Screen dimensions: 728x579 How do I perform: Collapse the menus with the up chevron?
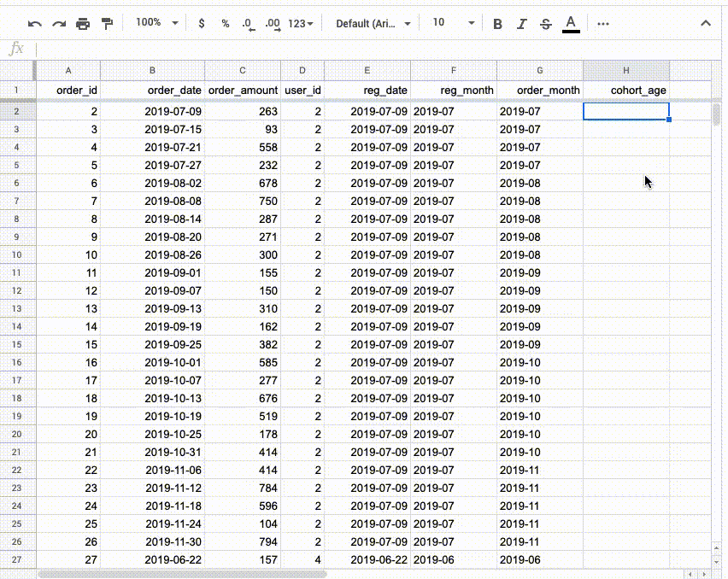(x=706, y=23)
